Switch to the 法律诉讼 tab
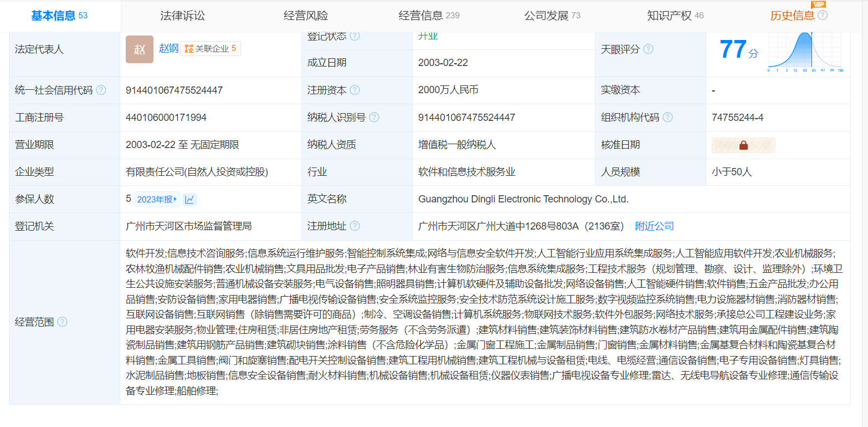Viewport: 868px width, 427px height. (182, 16)
